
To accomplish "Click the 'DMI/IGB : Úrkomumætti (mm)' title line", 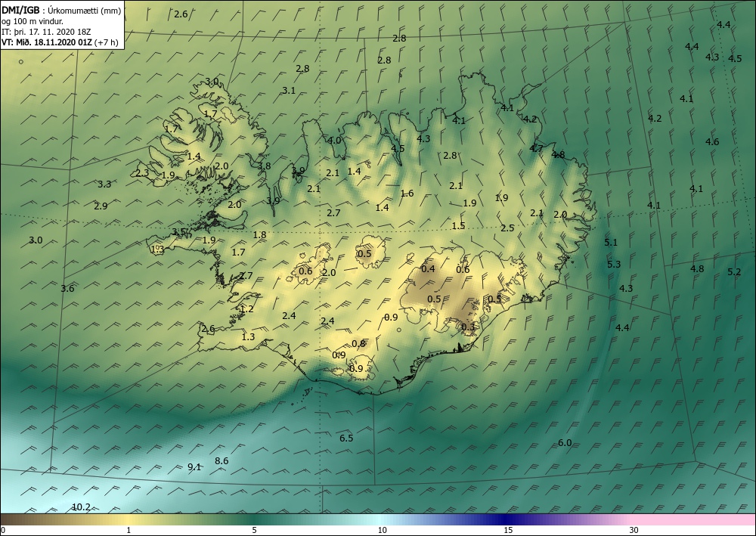I will (x=61, y=11).
